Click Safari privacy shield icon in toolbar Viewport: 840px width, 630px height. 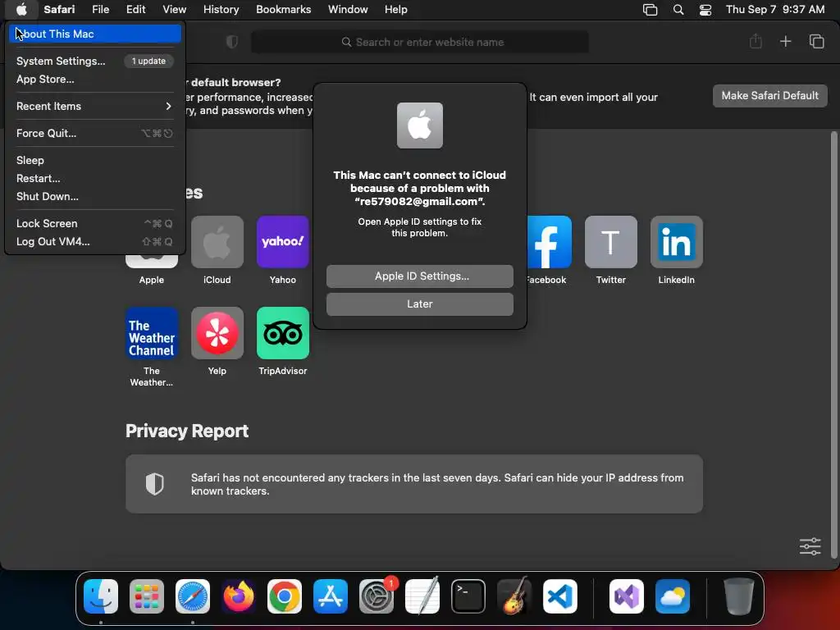click(232, 42)
